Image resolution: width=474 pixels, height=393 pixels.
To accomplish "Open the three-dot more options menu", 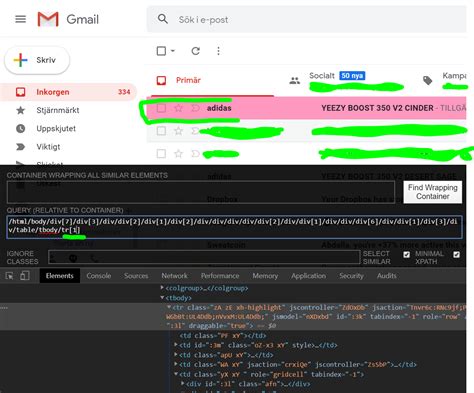I will (218, 51).
